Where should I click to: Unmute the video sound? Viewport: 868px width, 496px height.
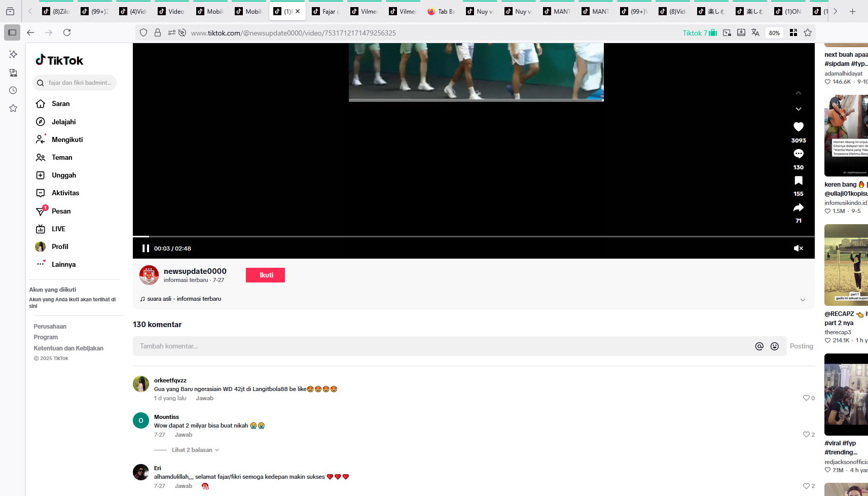click(799, 249)
